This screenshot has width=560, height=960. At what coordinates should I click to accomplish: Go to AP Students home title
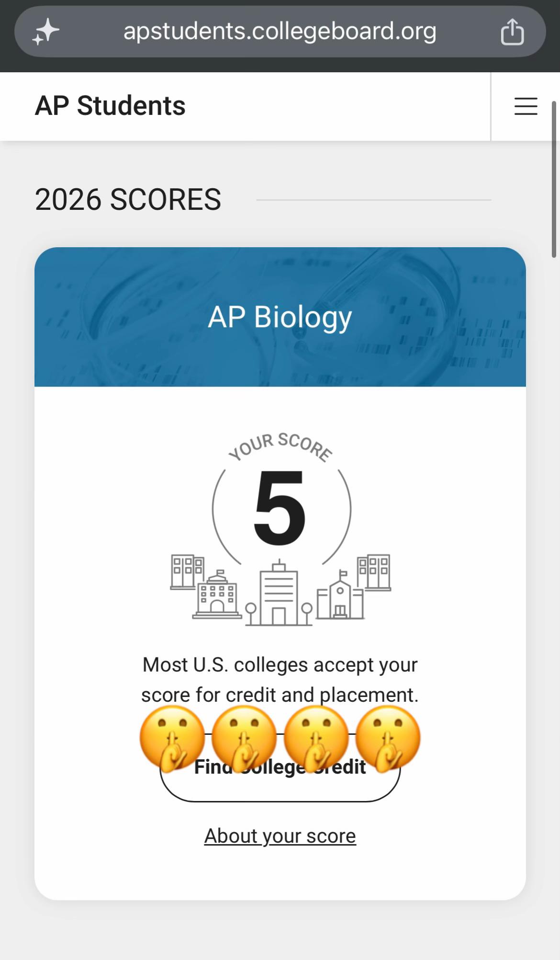[x=110, y=105]
